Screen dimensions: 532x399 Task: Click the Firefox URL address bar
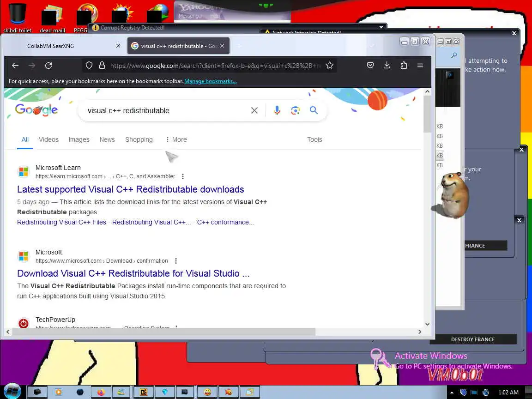tap(215, 66)
